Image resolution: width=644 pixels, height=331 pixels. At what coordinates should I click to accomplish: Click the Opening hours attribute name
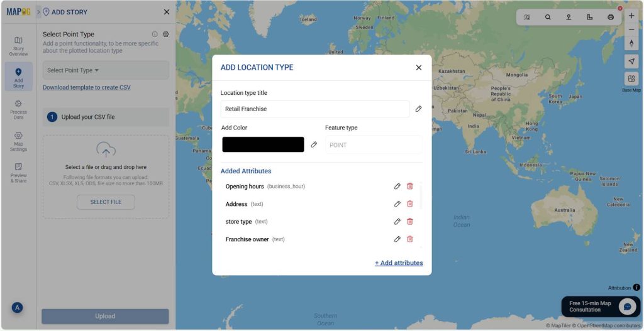tap(245, 186)
